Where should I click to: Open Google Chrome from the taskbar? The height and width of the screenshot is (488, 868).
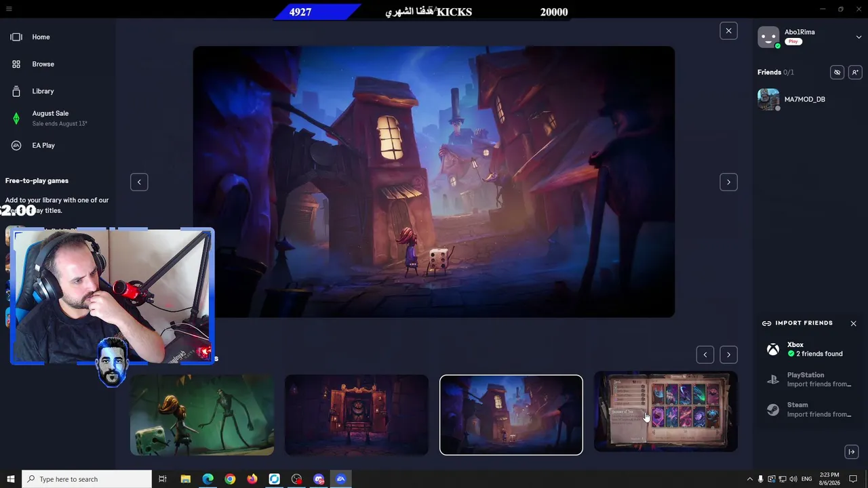click(230, 479)
